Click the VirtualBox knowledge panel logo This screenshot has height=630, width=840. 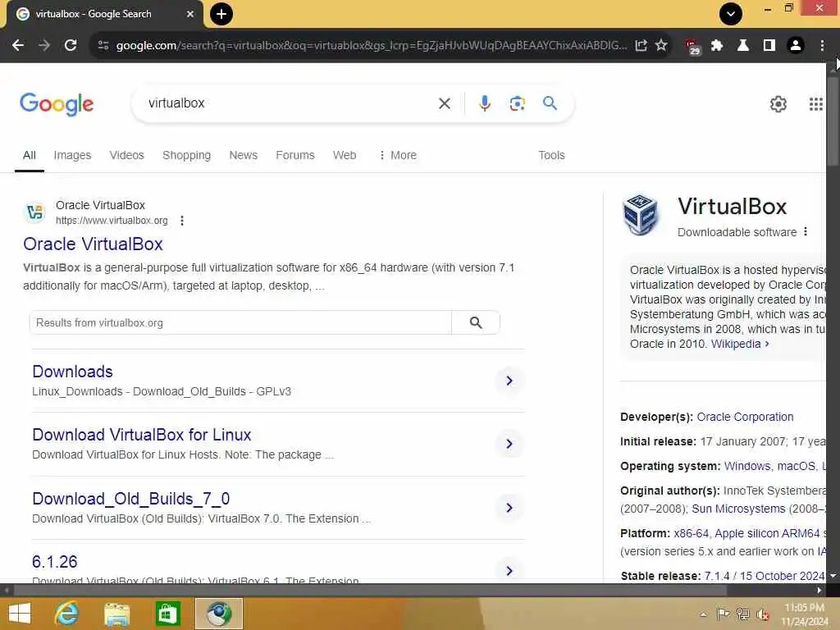tap(641, 215)
